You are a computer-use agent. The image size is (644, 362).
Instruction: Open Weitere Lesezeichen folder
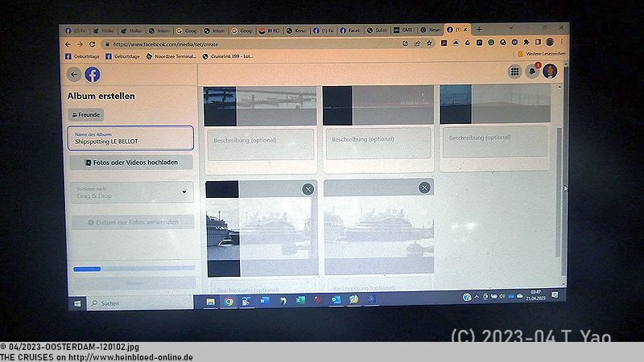coord(541,54)
